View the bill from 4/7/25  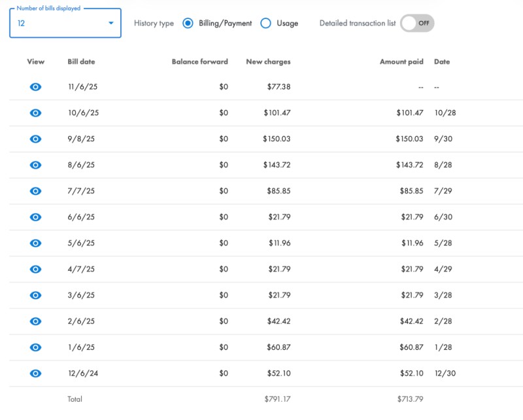coord(35,269)
